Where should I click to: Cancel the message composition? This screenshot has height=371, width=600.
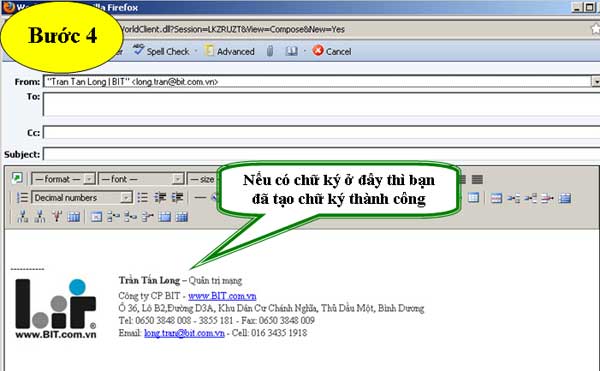(331, 51)
